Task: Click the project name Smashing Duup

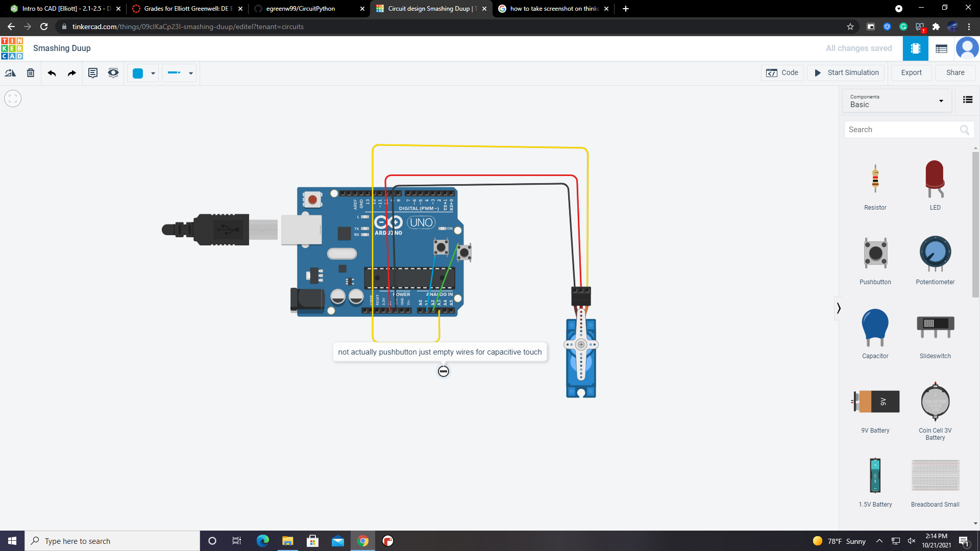Action: pyautogui.click(x=62, y=48)
